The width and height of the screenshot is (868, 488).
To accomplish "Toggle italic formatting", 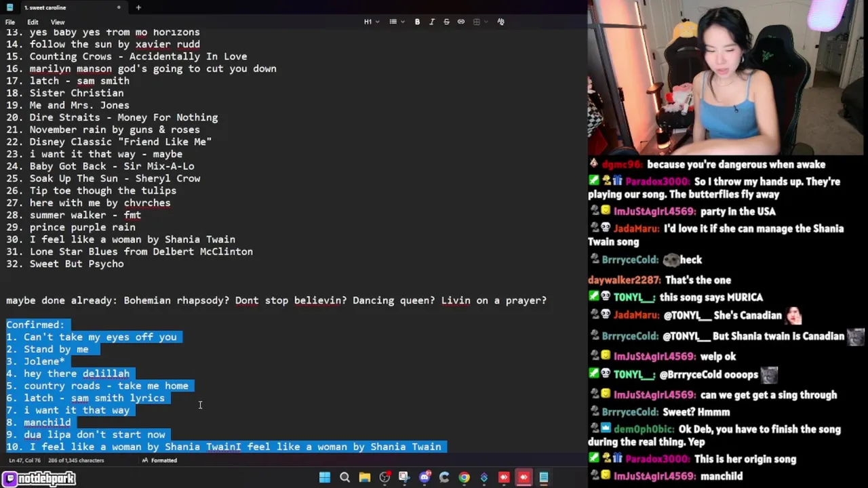I will tap(432, 22).
